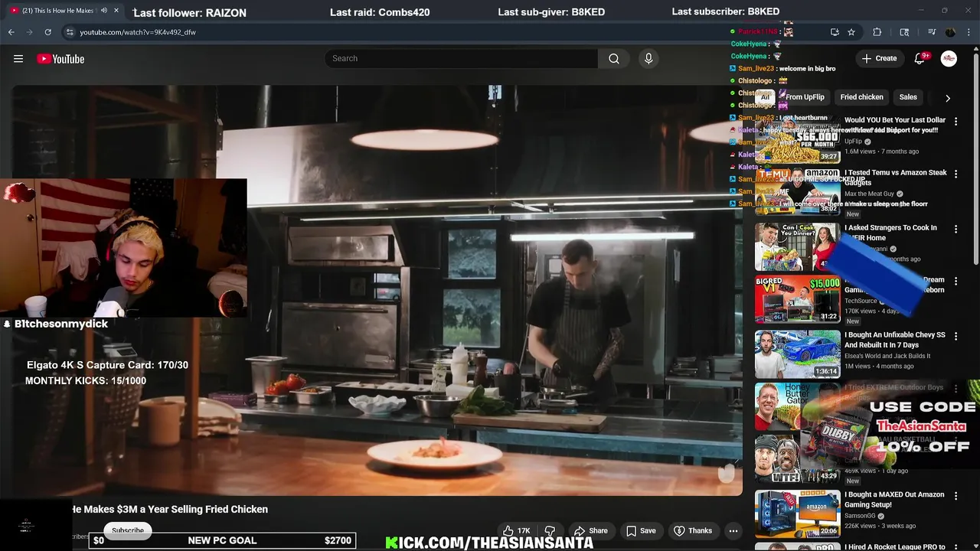
Task: Open 'I Bought An Unfixable Chevy SS' title link
Action: click(895, 340)
